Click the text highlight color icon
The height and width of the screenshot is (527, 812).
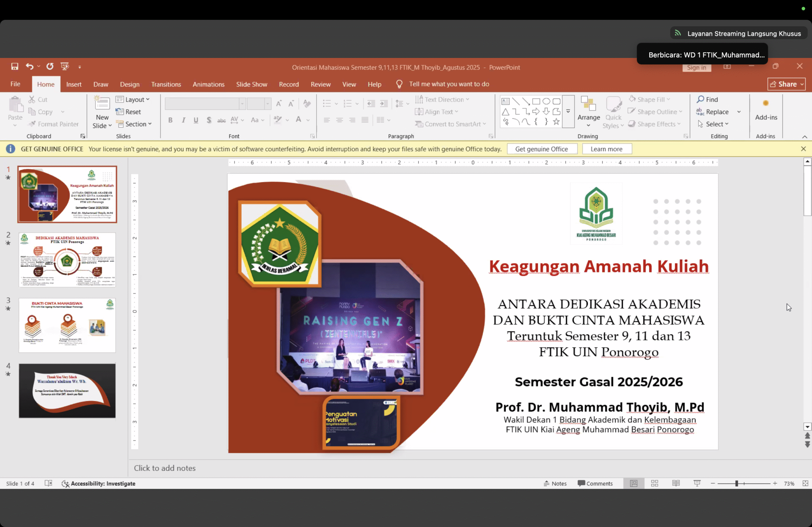[x=278, y=120]
